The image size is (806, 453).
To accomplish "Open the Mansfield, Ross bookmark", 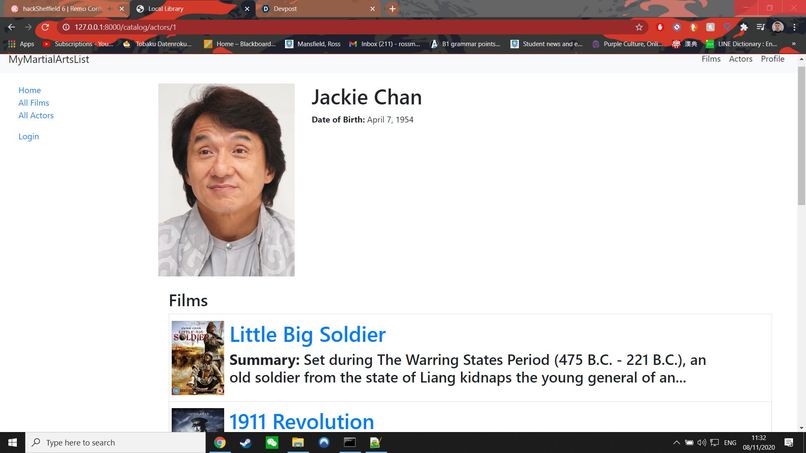I will point(313,44).
